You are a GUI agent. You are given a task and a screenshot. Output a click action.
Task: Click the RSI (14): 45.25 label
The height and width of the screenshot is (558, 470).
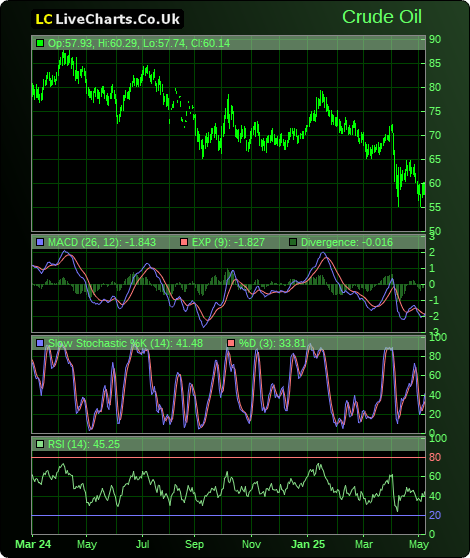click(x=84, y=444)
